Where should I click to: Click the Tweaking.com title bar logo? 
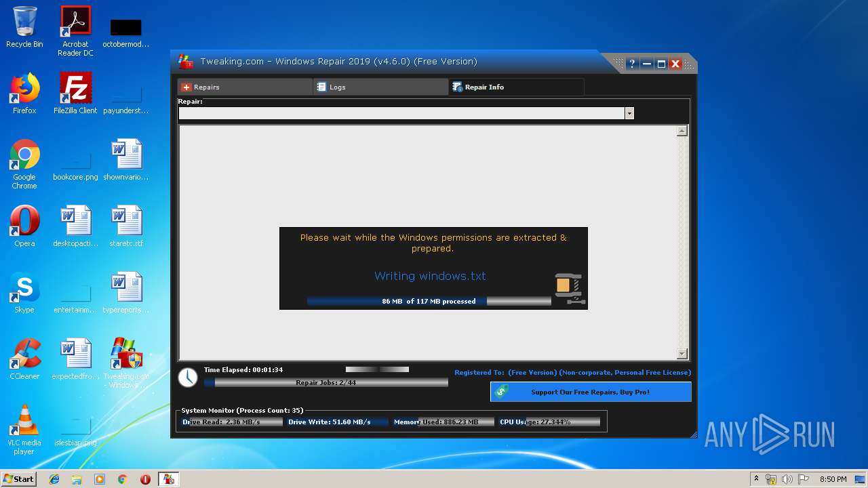point(185,62)
